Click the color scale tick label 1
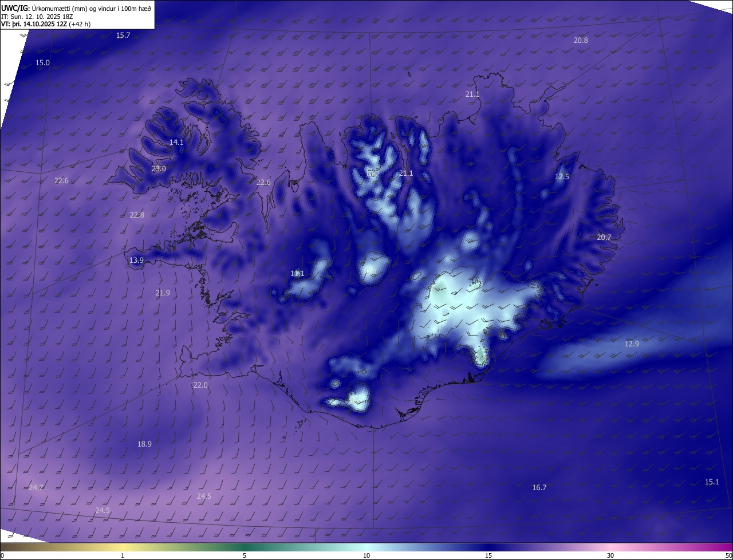This screenshot has height=560, width=733. [x=123, y=555]
